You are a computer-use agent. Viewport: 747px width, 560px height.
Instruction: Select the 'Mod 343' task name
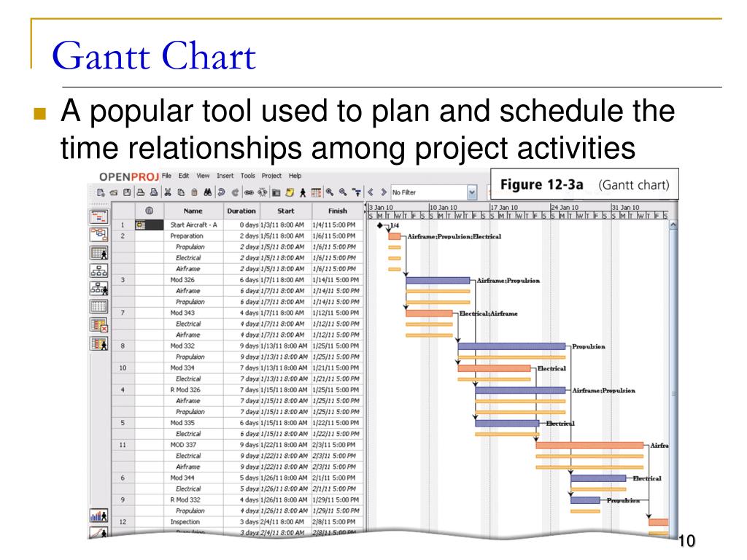182,313
